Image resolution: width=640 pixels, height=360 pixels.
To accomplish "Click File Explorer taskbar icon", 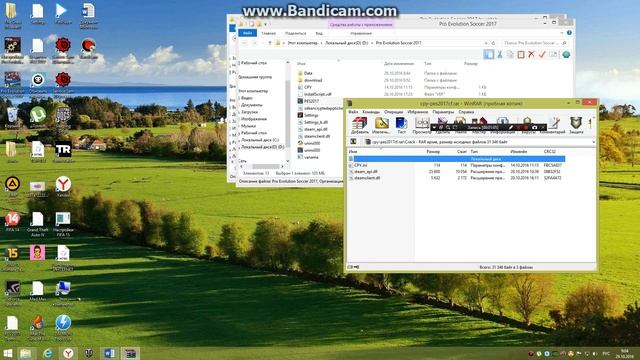I will (26, 353).
